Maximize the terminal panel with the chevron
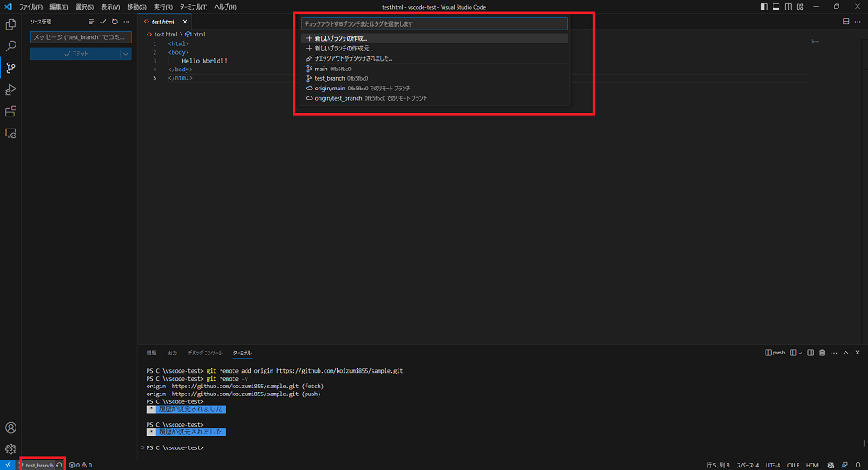Screen dimensions: 868x470 846,353
